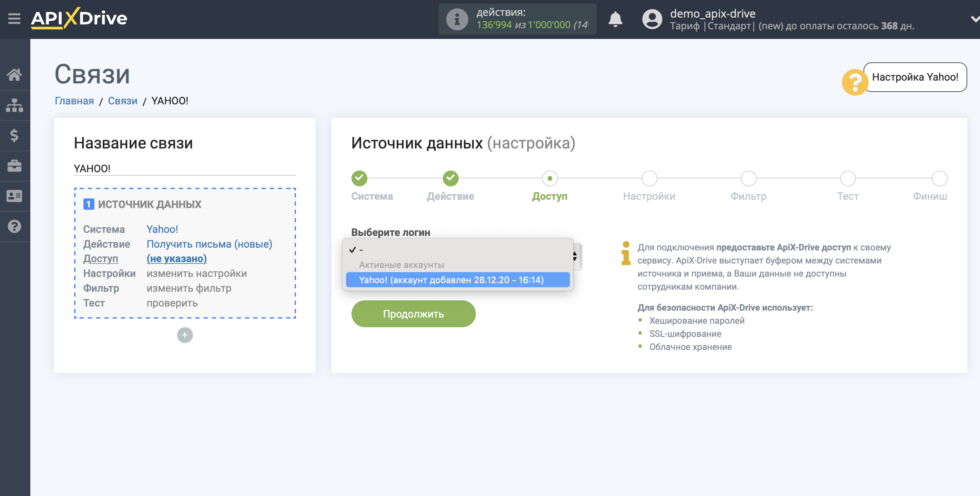Viewport: 980px width, 496px height.
Task: Open the Настройка Yahoo! help bubble
Action: (915, 77)
